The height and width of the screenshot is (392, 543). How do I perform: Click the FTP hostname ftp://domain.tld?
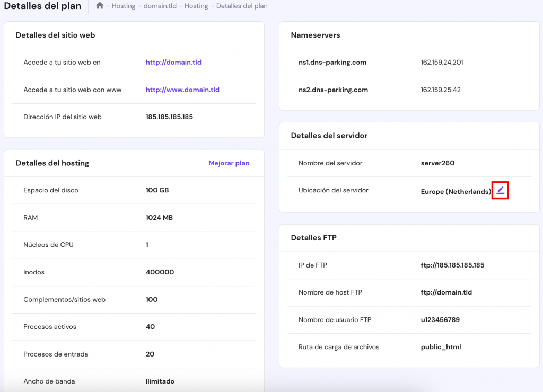[445, 292]
